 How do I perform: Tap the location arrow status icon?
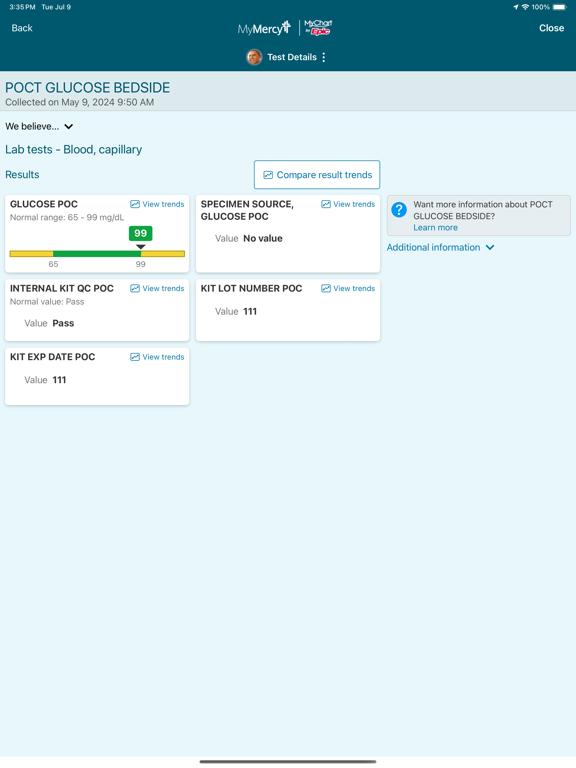pos(516,7)
